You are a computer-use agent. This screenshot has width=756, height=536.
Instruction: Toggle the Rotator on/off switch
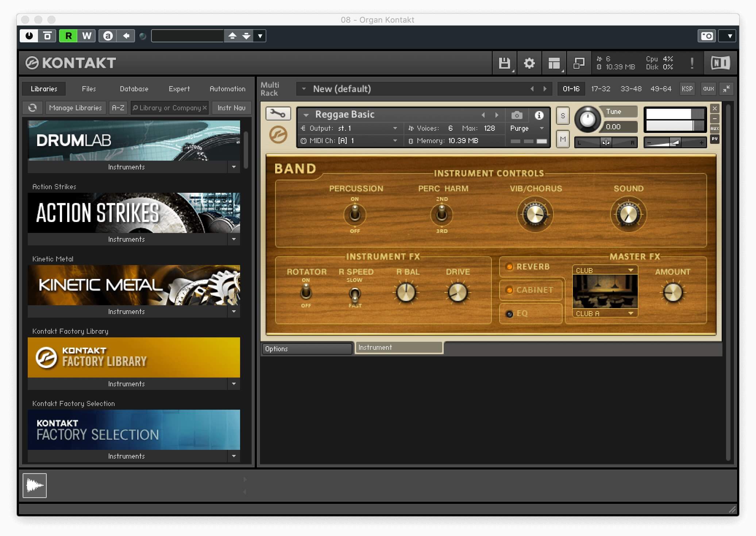click(306, 292)
